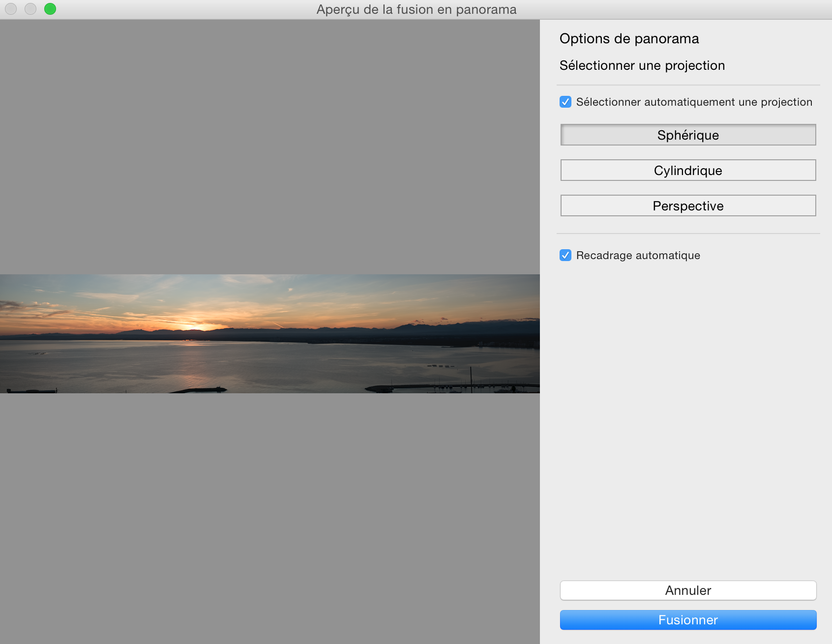Click the yellow minimize window button

click(x=30, y=8)
